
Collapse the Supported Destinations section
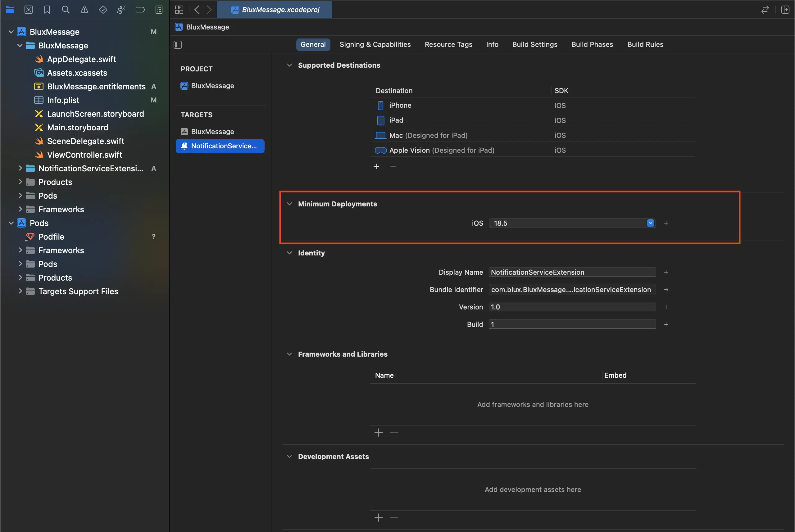[289, 65]
